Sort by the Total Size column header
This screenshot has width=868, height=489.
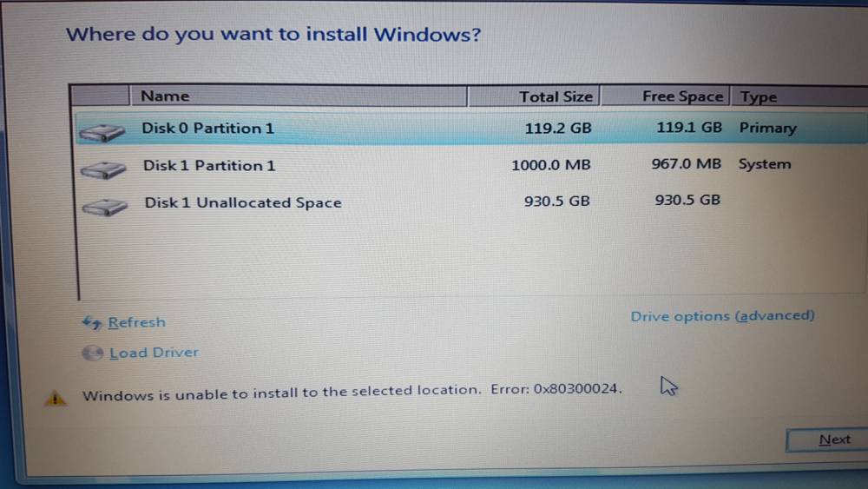click(x=534, y=96)
